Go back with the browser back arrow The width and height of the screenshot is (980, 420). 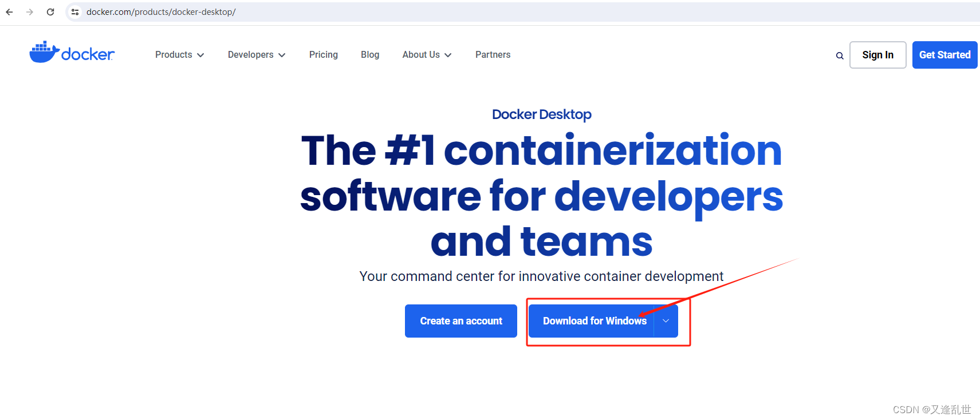pos(9,12)
